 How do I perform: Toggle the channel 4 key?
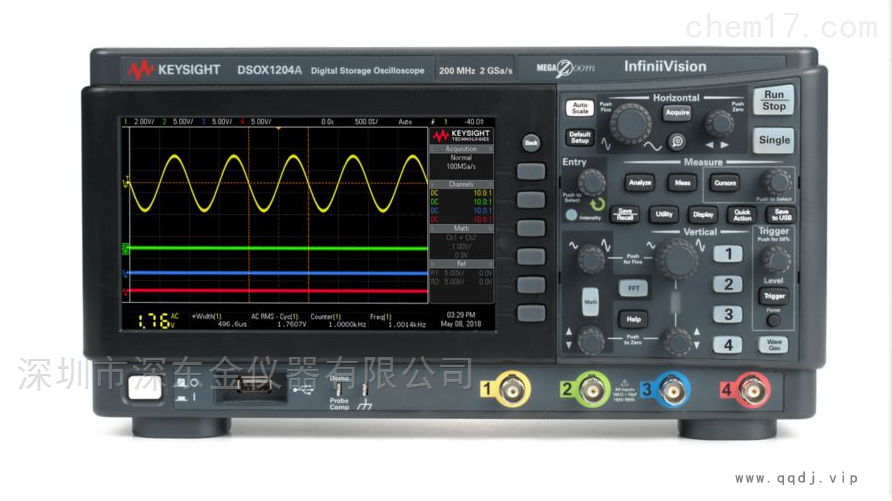pos(728,345)
